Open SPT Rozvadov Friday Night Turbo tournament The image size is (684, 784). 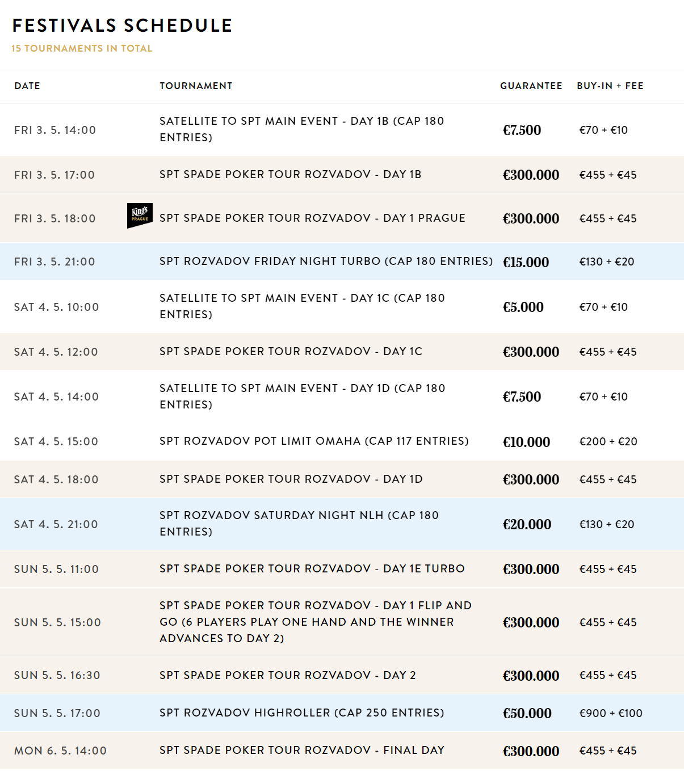[x=326, y=262]
